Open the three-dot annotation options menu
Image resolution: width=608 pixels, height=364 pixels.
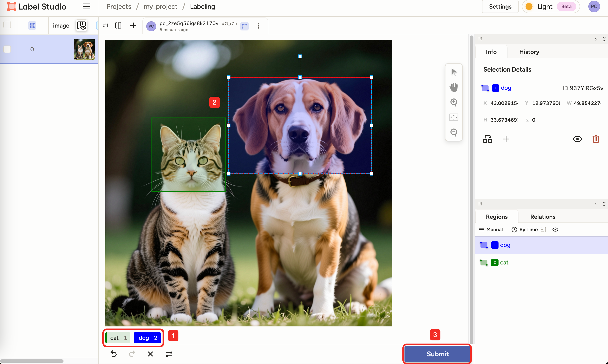[258, 26]
